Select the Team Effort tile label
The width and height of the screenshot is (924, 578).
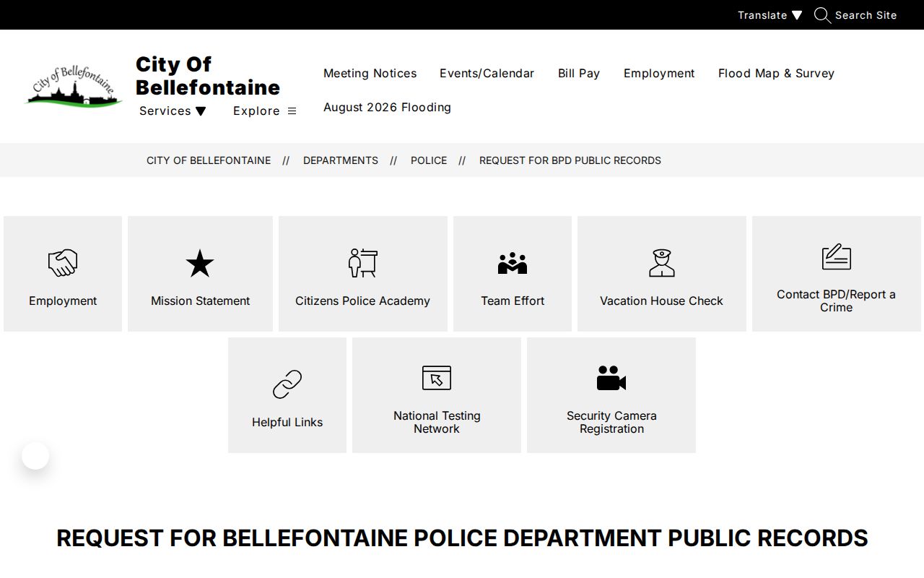513,301
